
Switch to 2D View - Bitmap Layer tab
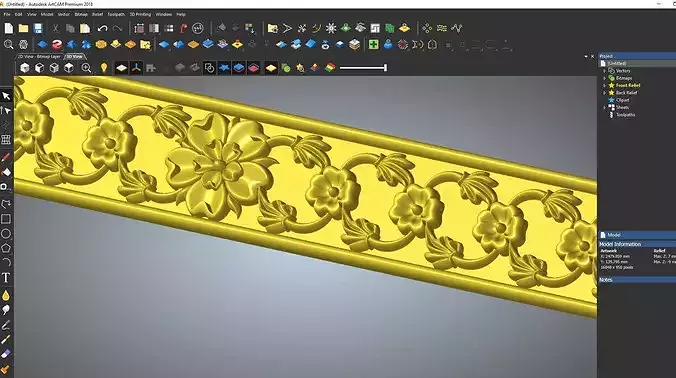39,56
